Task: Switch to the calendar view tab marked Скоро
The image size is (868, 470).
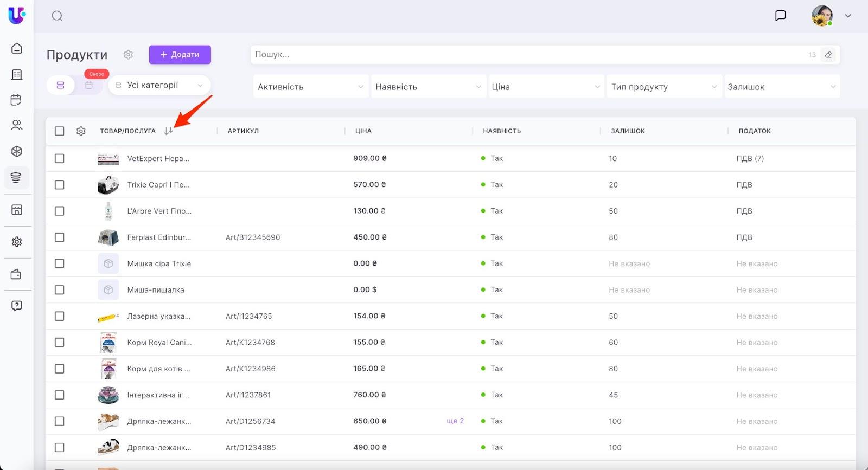Action: (89, 85)
